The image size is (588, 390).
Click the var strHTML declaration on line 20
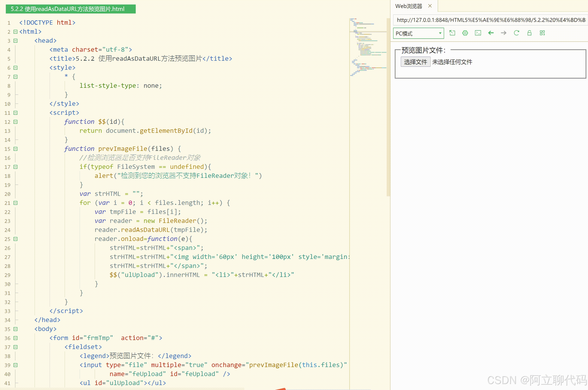pyautogui.click(x=111, y=194)
